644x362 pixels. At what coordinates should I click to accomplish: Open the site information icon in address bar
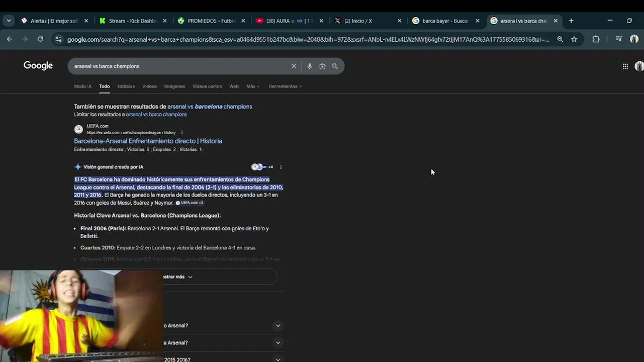pyautogui.click(x=59, y=39)
